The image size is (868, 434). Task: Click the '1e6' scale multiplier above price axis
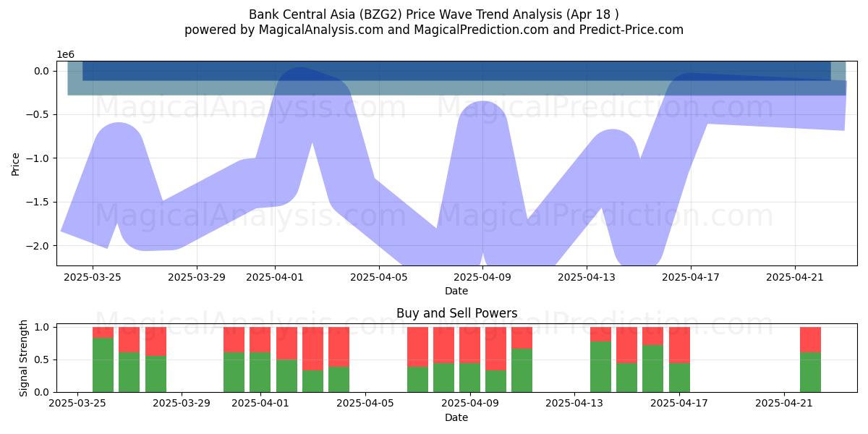coord(65,55)
